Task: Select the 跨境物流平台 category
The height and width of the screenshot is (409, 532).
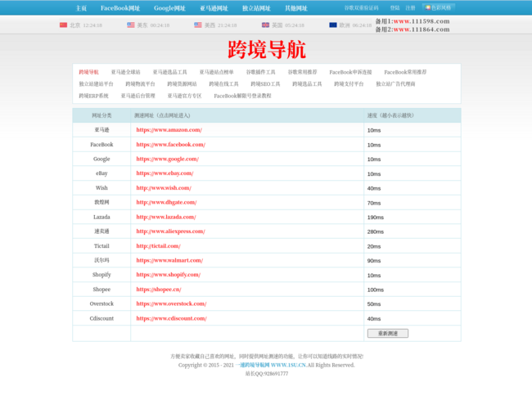Action: click(x=140, y=83)
